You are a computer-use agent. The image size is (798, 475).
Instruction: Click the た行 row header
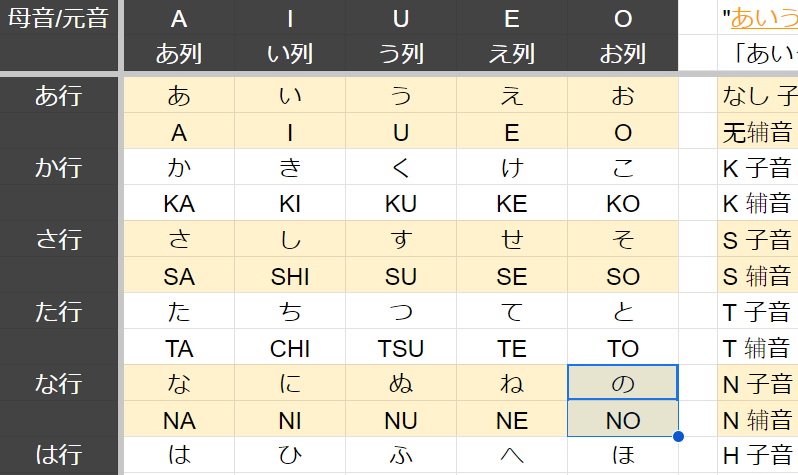coord(58,312)
